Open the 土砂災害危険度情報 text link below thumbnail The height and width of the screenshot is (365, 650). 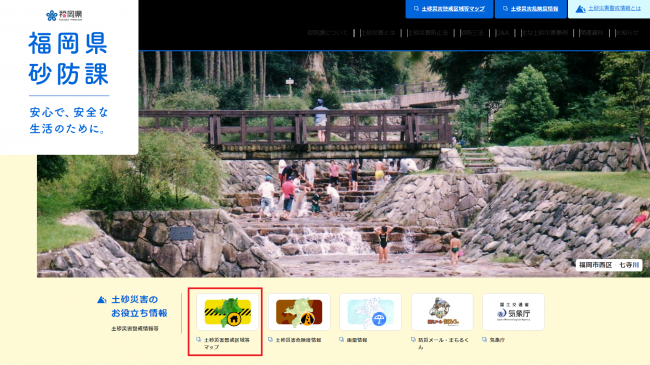click(298, 340)
